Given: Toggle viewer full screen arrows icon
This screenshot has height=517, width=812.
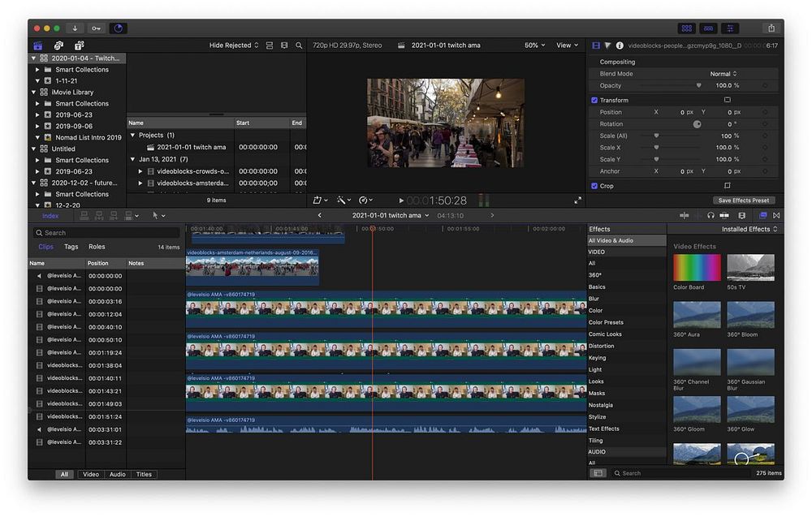Looking at the screenshot, I should click(x=577, y=200).
